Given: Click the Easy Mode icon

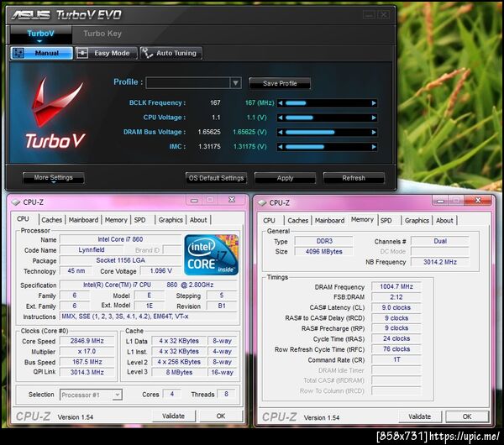Looking at the screenshot, I should tap(82, 53).
